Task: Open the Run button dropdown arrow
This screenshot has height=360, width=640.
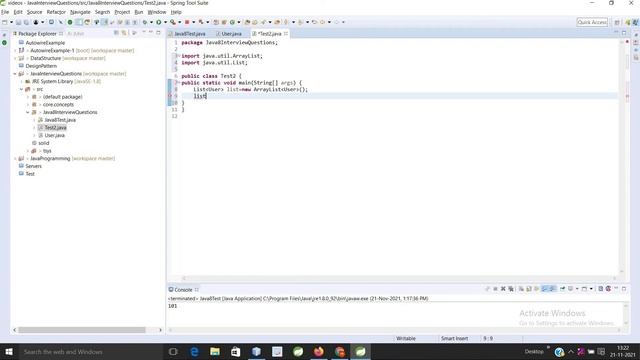Action: 165,22
